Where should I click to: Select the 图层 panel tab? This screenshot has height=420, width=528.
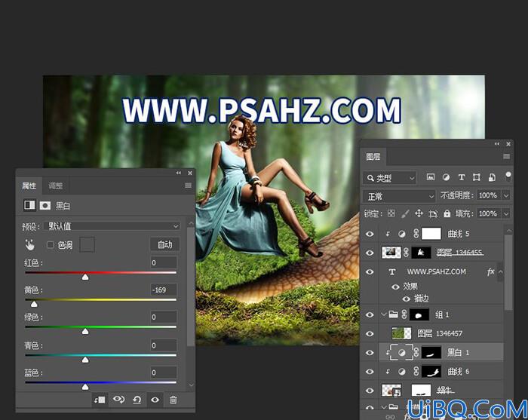(x=373, y=157)
